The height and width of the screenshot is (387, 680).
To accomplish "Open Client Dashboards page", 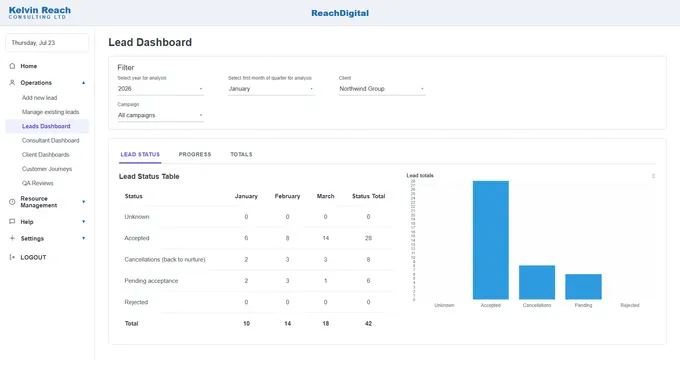I will coord(46,154).
